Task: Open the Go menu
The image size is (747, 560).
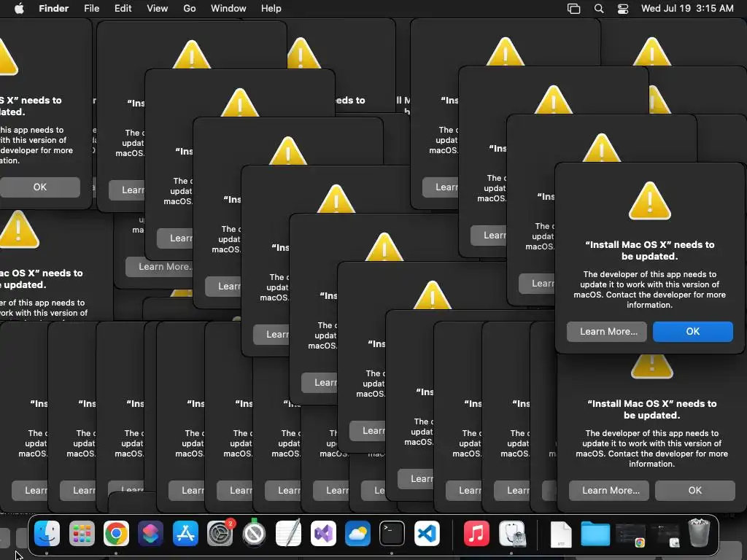Action: point(190,9)
